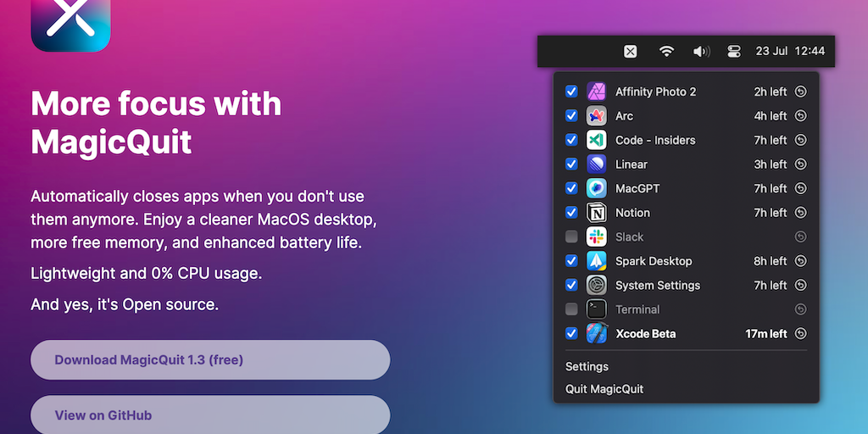Click the volume speaker icon
The width and height of the screenshot is (868, 434).
(701, 52)
